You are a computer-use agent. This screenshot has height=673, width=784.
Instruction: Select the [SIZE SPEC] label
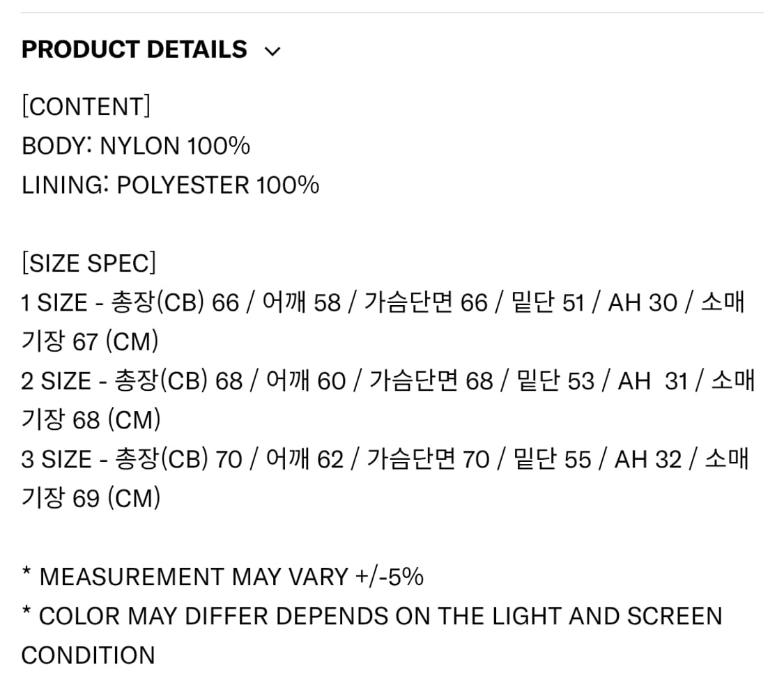(x=89, y=263)
